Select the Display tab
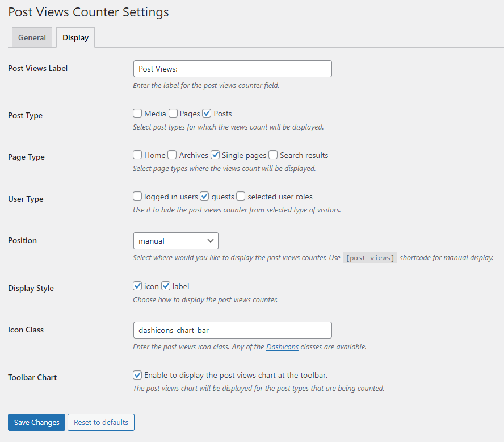 (75, 37)
